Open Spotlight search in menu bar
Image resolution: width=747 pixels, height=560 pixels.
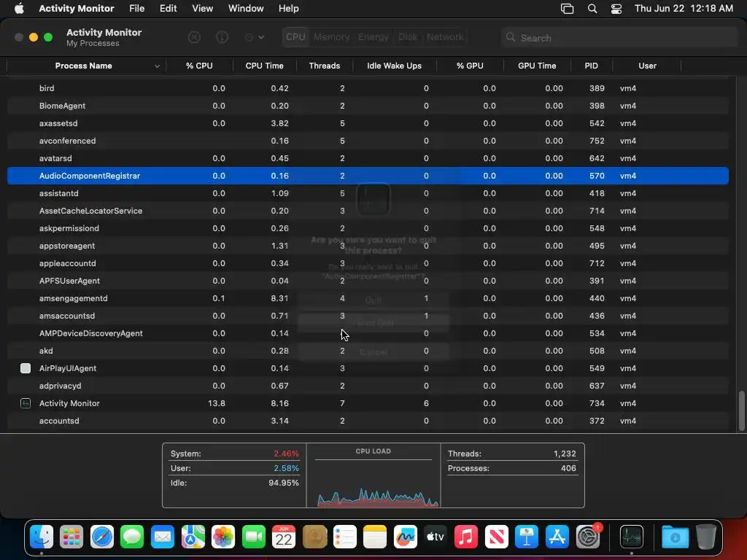pos(592,9)
